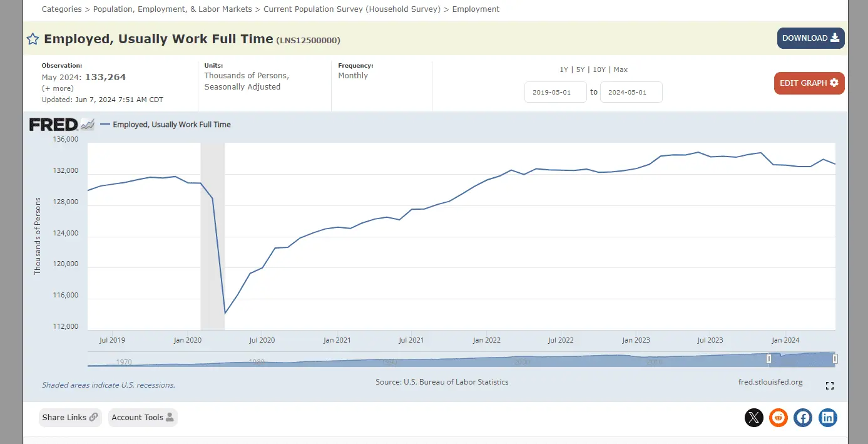868x444 pixels.
Task: Open the Account Tools dropdown
Action: click(143, 418)
